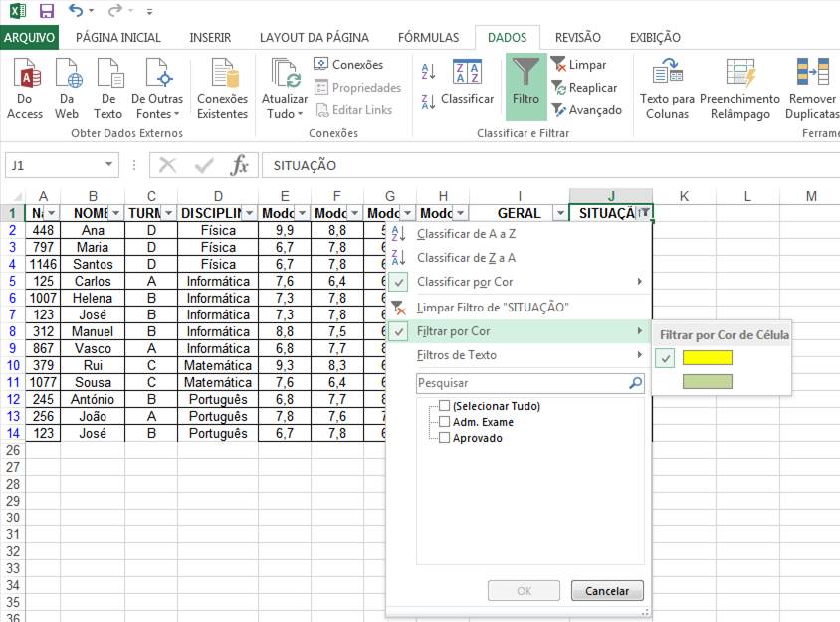Viewport: 840px width, 622px height.
Task: Click the fx insert function icon
Action: (x=239, y=165)
